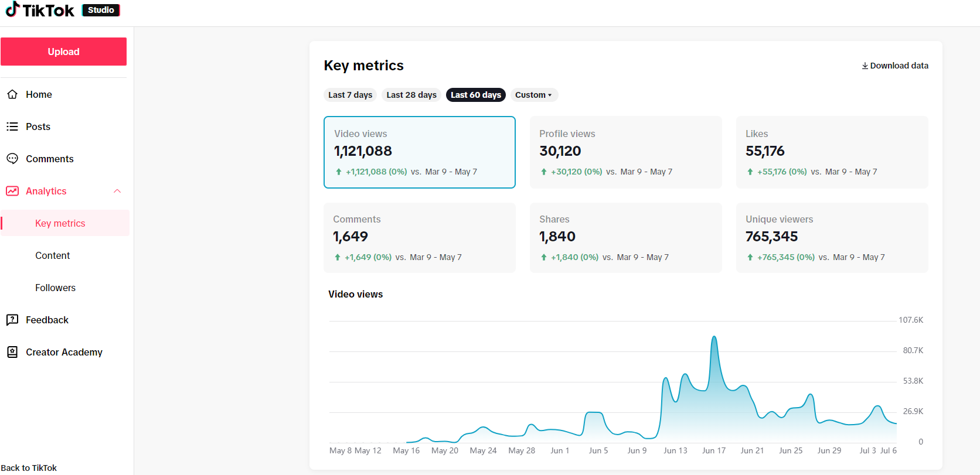Viewport: 980px width, 475px height.
Task: Select the Last 7 days range
Action: pos(350,95)
